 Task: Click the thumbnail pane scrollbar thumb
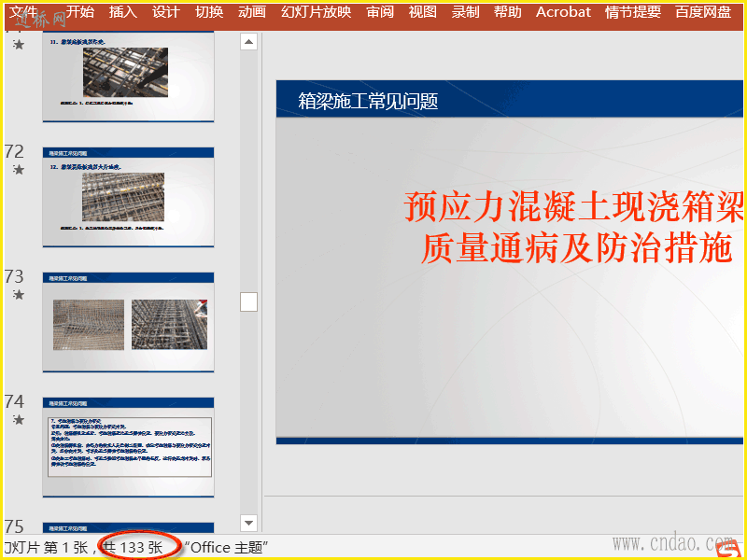tap(248, 301)
